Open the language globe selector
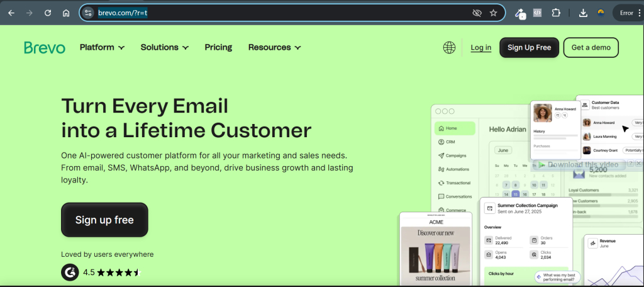 coord(449,48)
